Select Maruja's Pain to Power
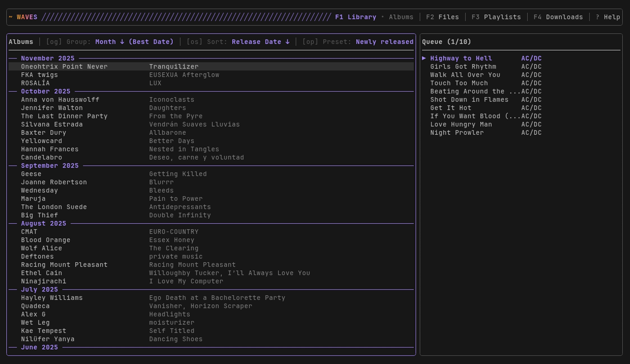The height and width of the screenshot is (364, 630). (x=211, y=199)
